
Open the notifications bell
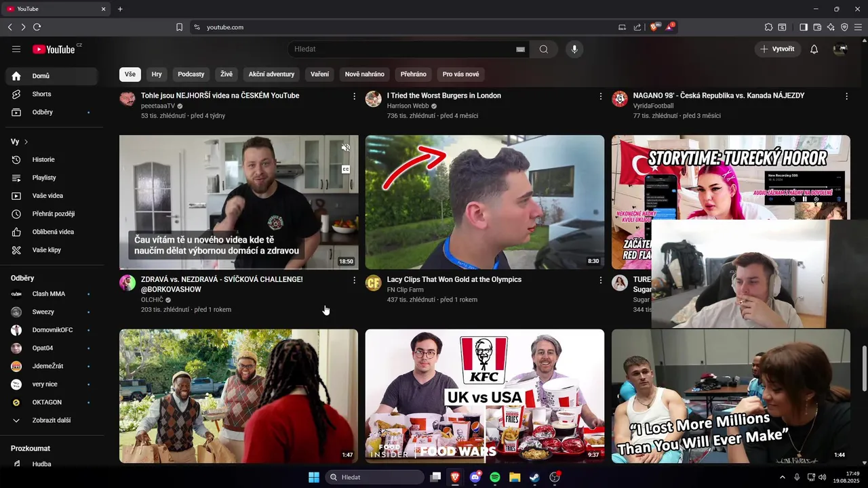(x=814, y=49)
